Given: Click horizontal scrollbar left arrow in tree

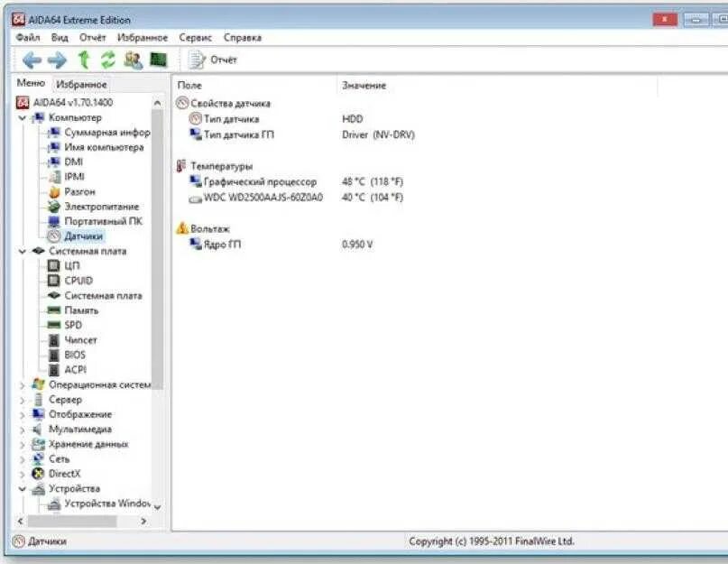Looking at the screenshot, I should click(21, 522).
